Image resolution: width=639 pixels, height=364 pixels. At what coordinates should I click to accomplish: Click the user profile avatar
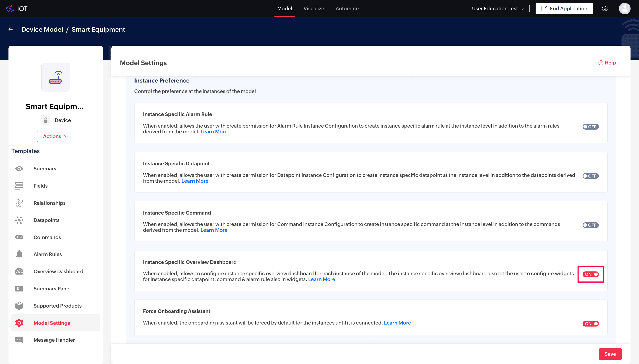pyautogui.click(x=624, y=8)
